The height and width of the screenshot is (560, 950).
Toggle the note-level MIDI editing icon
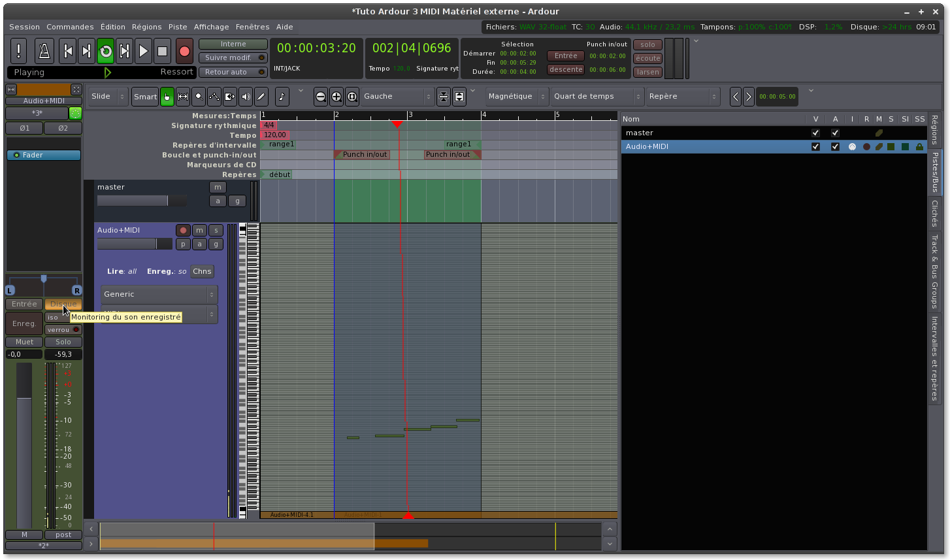tap(282, 97)
